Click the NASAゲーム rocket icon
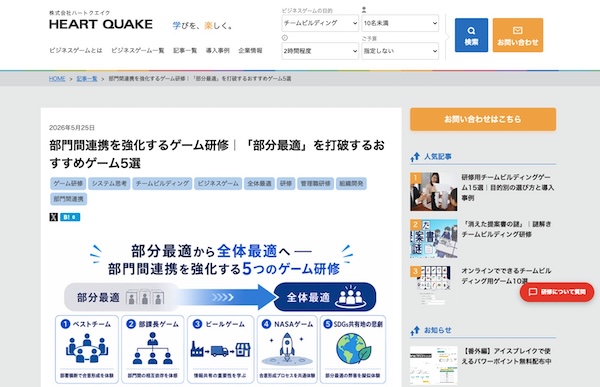This screenshot has height=387, width=600. pos(287,348)
